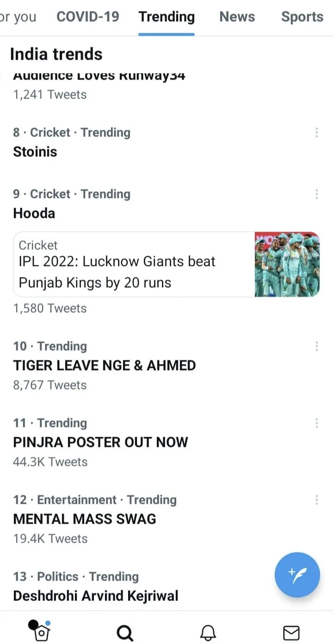333x644 pixels.
Task: Tap the Lucknow Giants team photo thumbnail
Action: click(287, 265)
